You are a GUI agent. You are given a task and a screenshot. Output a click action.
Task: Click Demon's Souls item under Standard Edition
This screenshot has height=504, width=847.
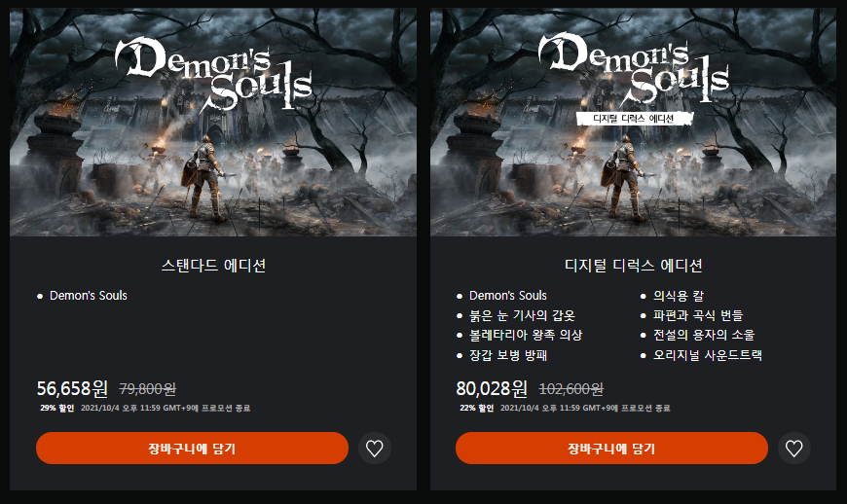(88, 296)
